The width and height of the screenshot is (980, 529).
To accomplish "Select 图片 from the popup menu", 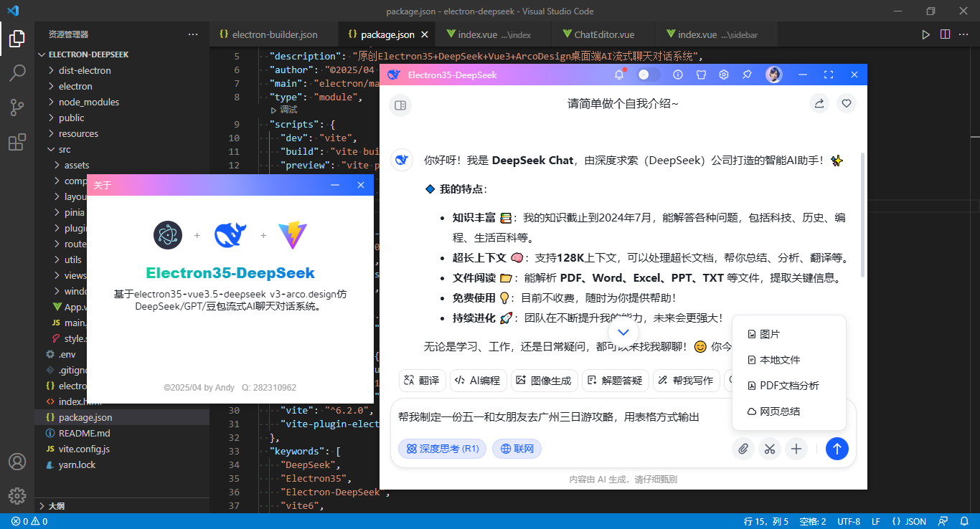I will coord(789,334).
